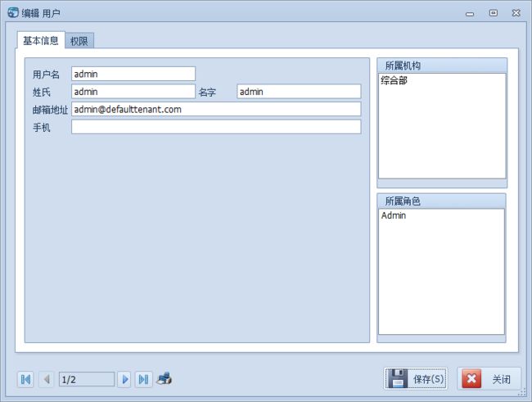
Task: Edit the 邮箱地址 field
Action: [x=216, y=109]
